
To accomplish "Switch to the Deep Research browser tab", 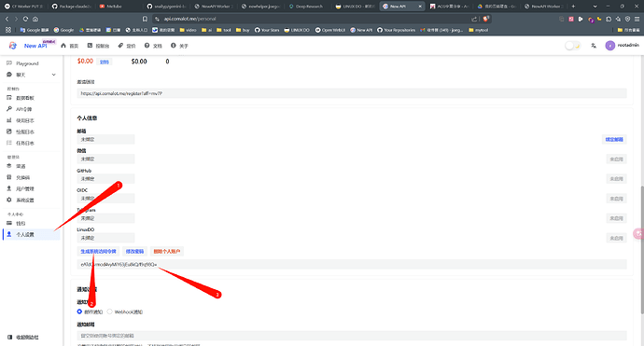I will tap(306, 7).
